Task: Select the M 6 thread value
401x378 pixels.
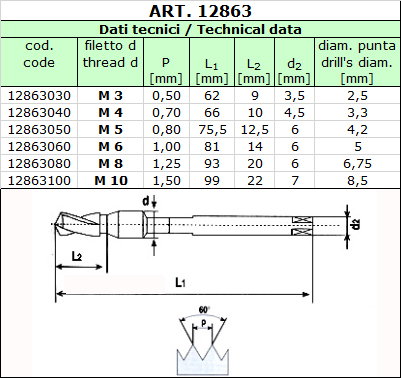Action: (x=110, y=147)
